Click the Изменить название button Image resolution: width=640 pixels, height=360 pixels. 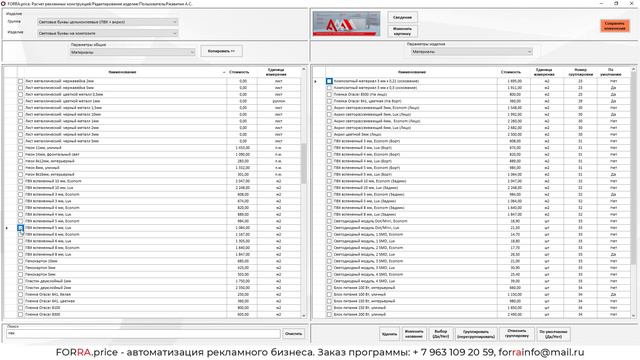414,334
